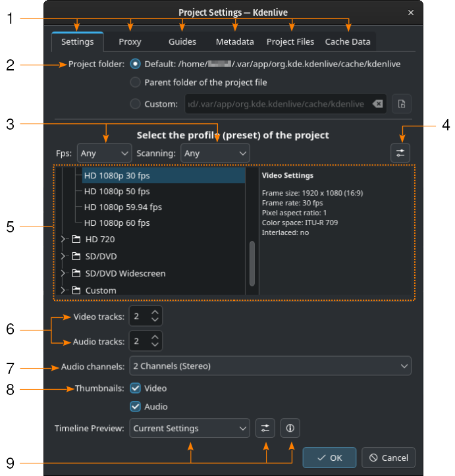Open the Guides tab
Viewport: 455px width, 476px height.
click(182, 41)
